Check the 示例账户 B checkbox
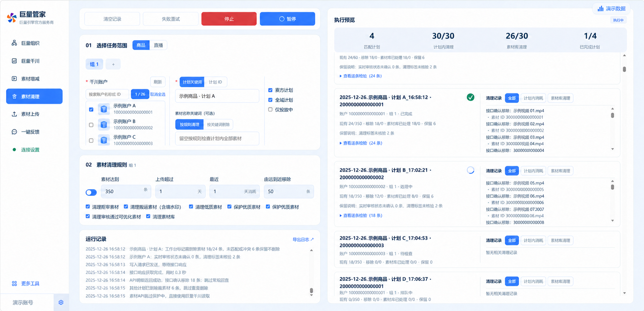The image size is (644, 311). tap(91, 125)
